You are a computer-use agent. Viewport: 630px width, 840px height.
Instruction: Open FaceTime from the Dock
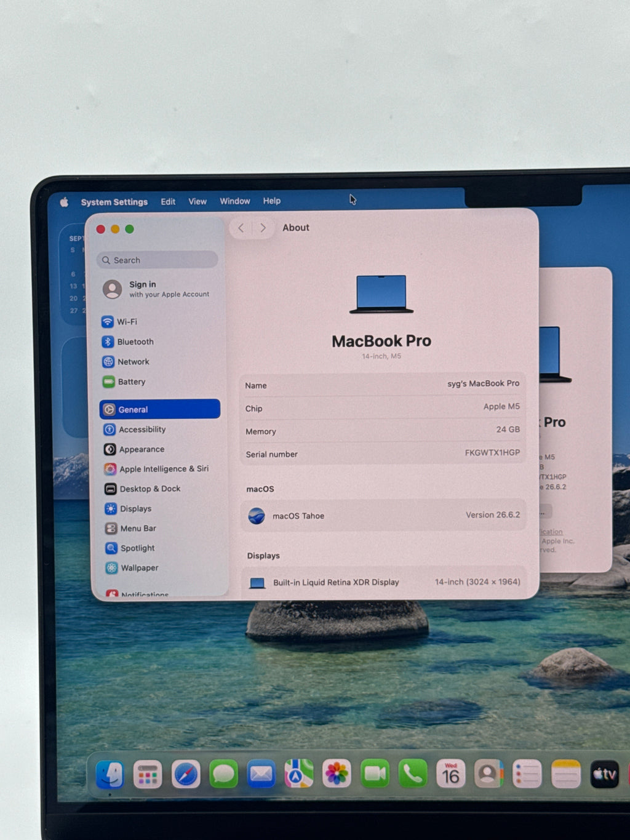click(x=375, y=774)
